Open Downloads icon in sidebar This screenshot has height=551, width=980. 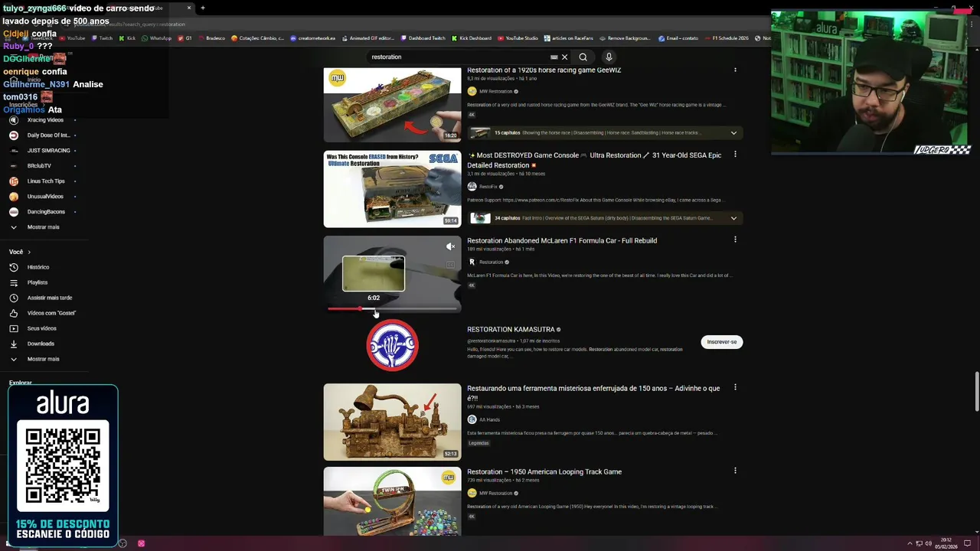(x=13, y=344)
